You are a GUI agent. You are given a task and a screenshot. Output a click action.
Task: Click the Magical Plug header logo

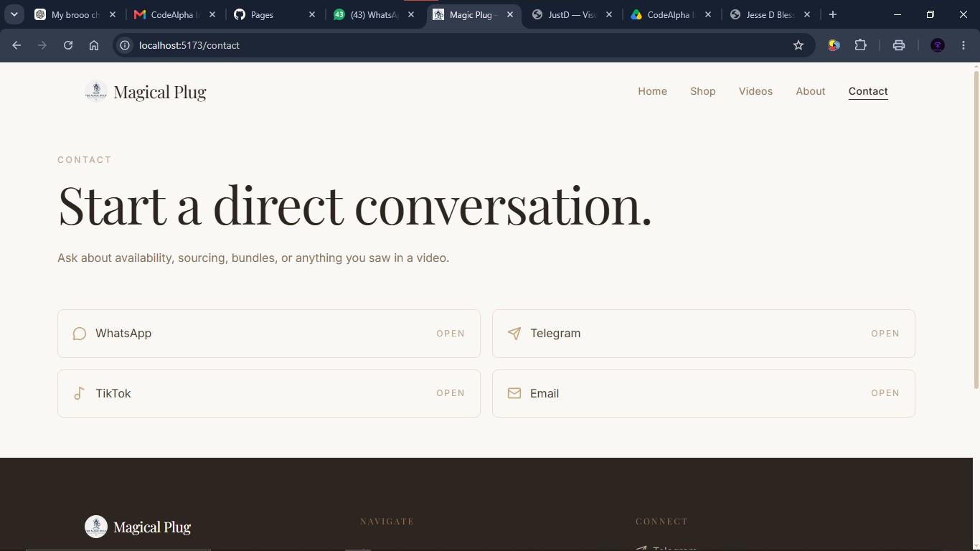click(146, 92)
